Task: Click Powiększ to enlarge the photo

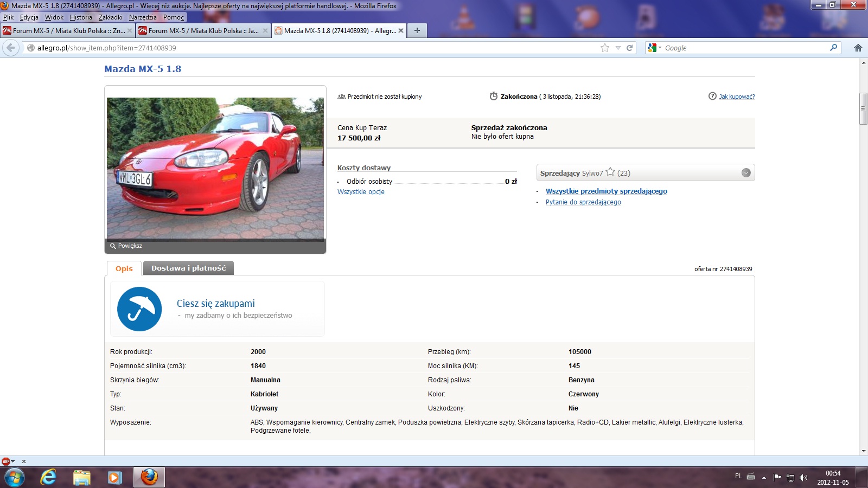Action: [x=126, y=246]
